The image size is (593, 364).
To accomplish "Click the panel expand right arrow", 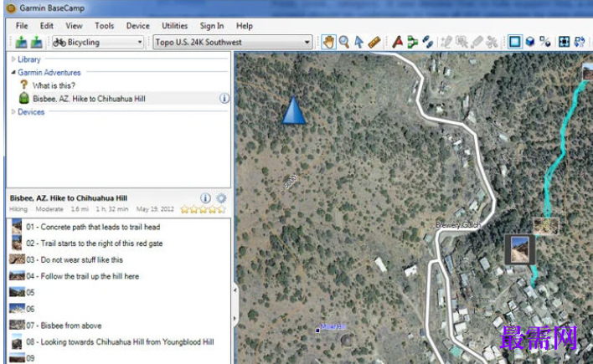I will coord(235,319).
